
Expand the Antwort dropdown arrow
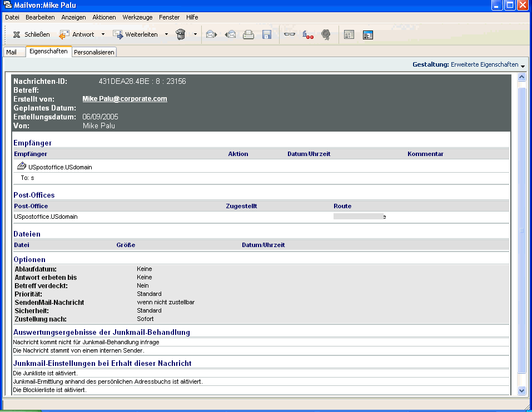point(103,34)
